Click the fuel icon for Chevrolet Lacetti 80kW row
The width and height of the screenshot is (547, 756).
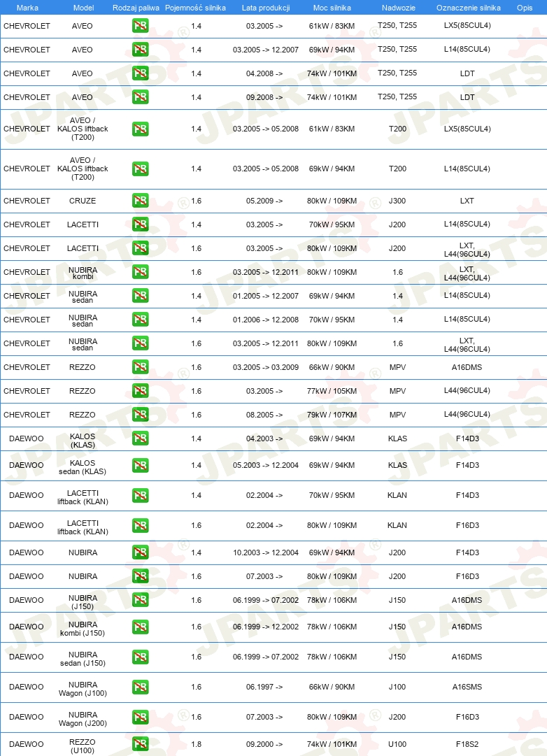pyautogui.click(x=141, y=248)
